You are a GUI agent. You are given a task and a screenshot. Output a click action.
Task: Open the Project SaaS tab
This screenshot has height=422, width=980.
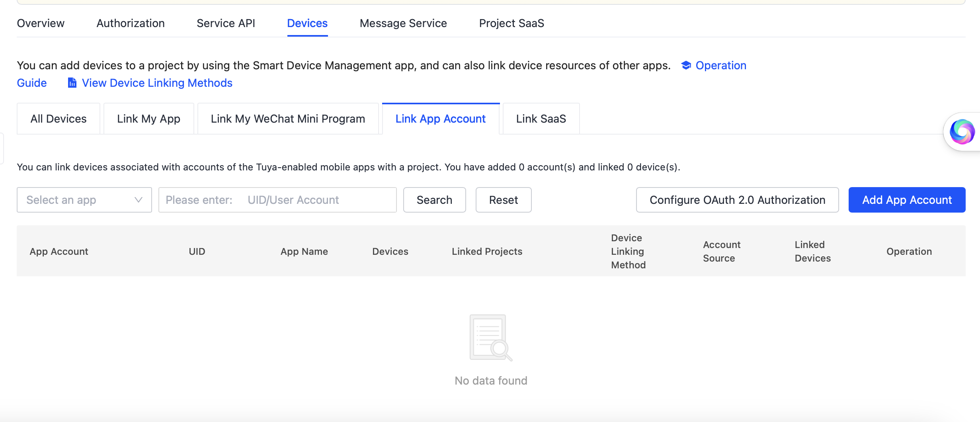click(511, 23)
